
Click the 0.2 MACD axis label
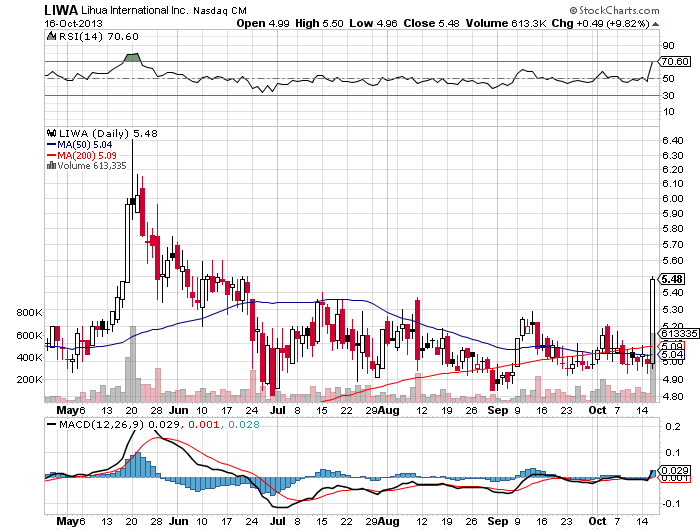tap(673, 426)
